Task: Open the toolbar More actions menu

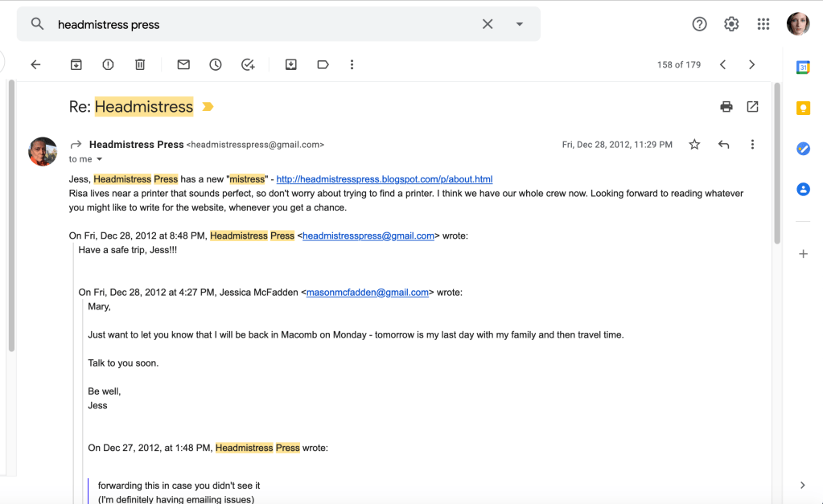Action: point(352,64)
